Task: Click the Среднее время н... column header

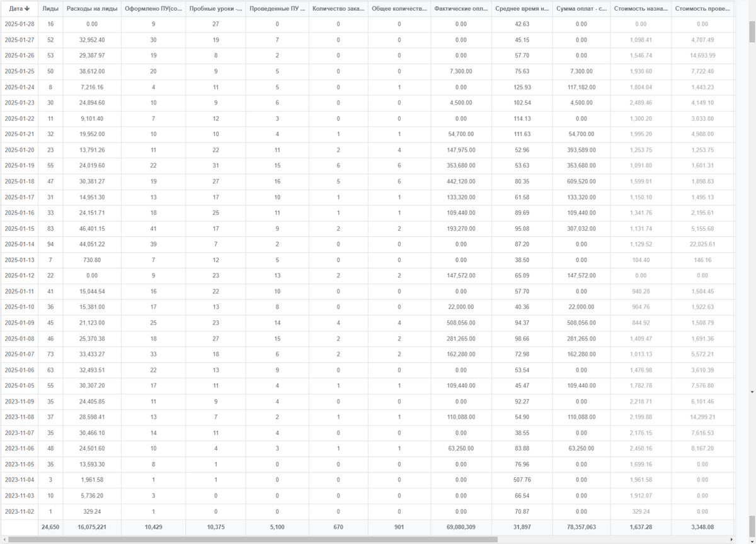Action: pos(522,9)
